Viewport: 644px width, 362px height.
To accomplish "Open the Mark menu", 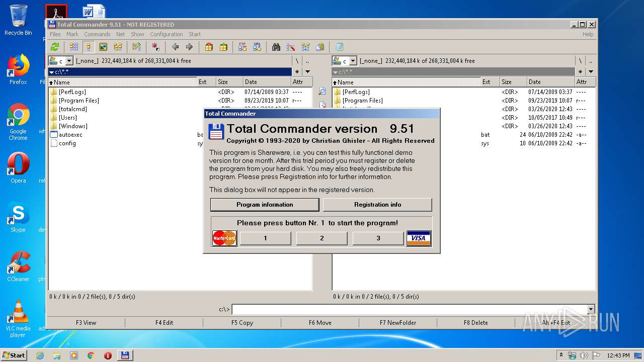I will coord(72,34).
